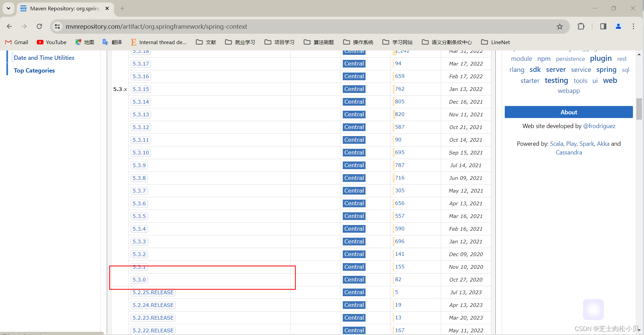Click date Oct 27, 2020 for 5.3.0
Screen dimensions: 644x335
466,280
